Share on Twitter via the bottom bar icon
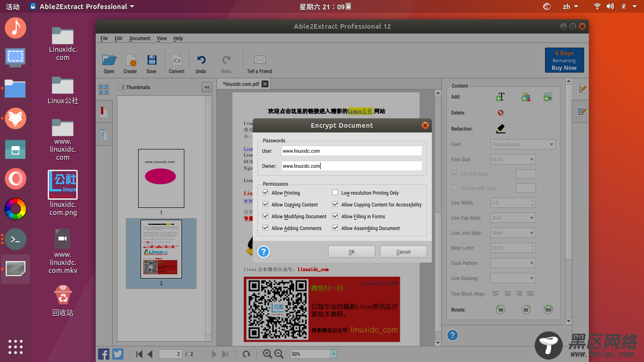The width and height of the screenshot is (644, 362). click(118, 354)
